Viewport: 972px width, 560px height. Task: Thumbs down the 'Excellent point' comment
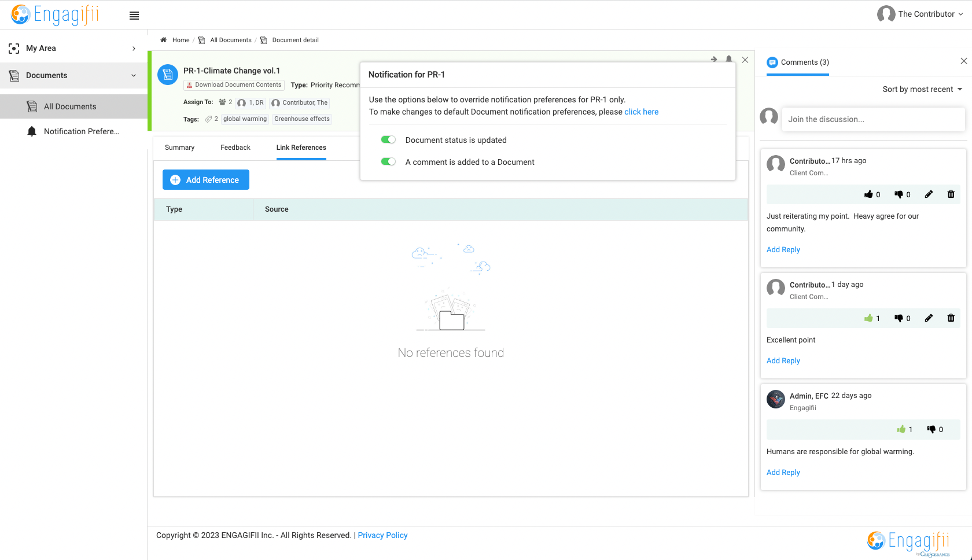coord(899,318)
